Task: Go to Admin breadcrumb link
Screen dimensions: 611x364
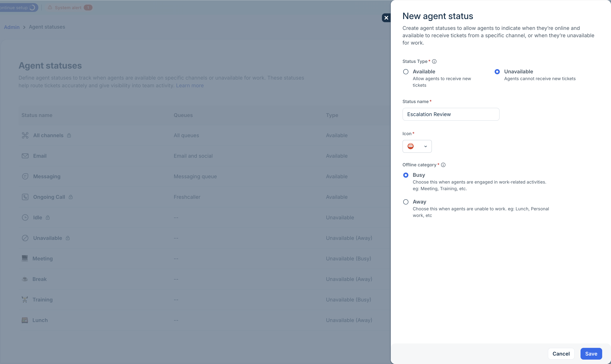Action: [12, 27]
